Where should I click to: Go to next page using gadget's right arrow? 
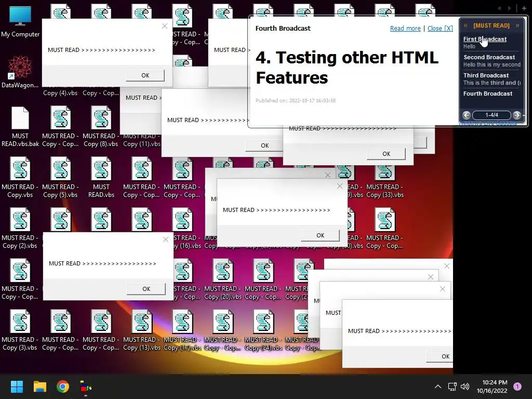coord(517,115)
